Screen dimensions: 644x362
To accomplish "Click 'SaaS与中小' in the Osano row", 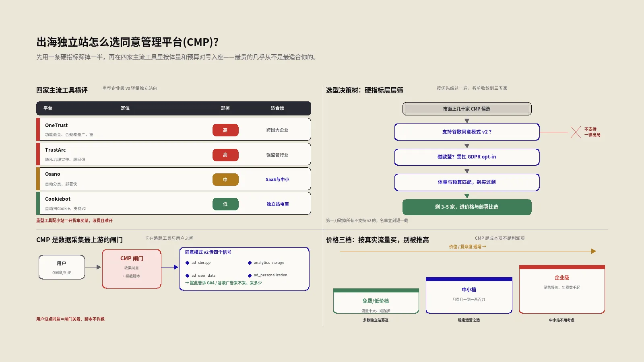I will [277, 180].
